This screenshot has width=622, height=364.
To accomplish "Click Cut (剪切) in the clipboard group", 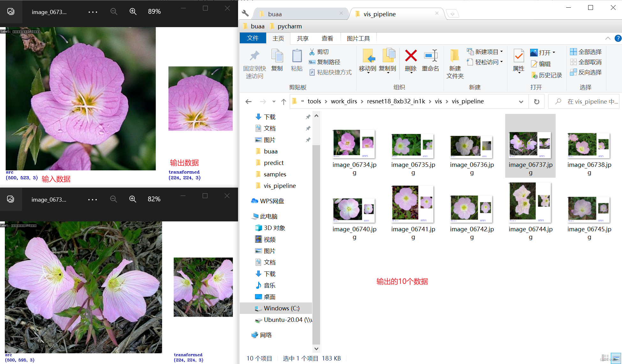I will pos(319,52).
